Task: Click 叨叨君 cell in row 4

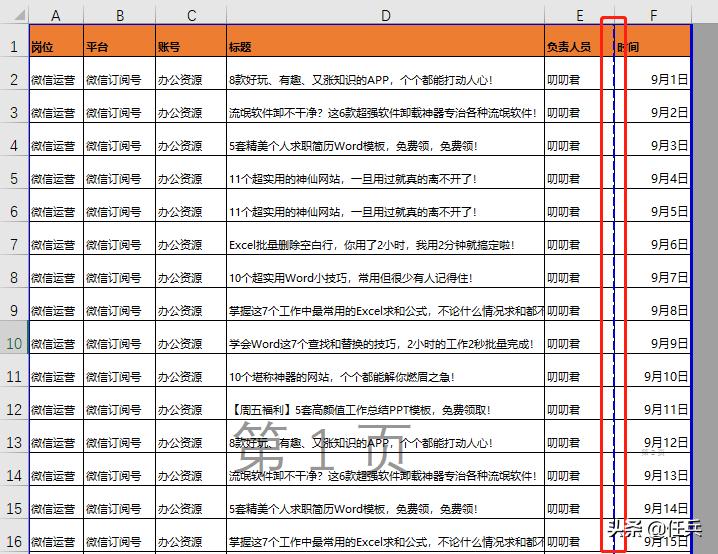Action: coord(579,139)
